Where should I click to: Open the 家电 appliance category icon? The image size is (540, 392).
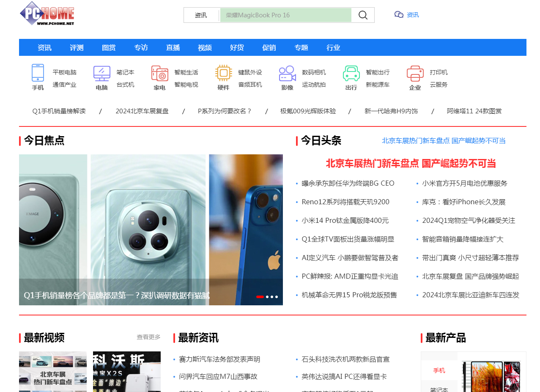pyautogui.click(x=160, y=74)
